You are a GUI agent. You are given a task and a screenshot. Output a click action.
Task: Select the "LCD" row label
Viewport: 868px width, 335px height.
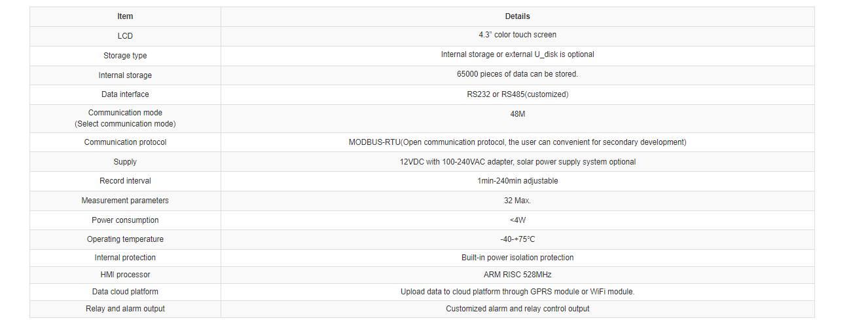(x=125, y=36)
